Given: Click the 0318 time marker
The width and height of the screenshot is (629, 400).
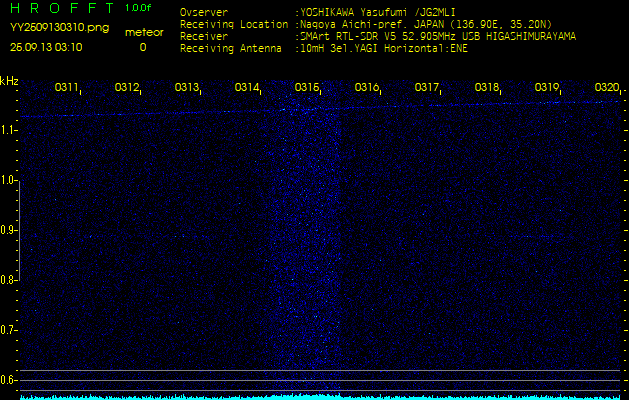Looking at the screenshot, I should click(487, 87).
